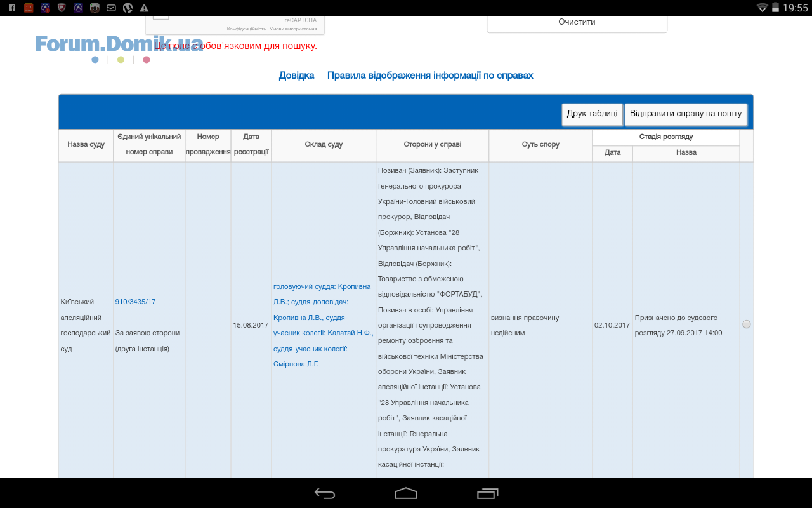The image size is (812, 508).
Task: Click the Дата реєстрації column header
Action: click(251, 145)
